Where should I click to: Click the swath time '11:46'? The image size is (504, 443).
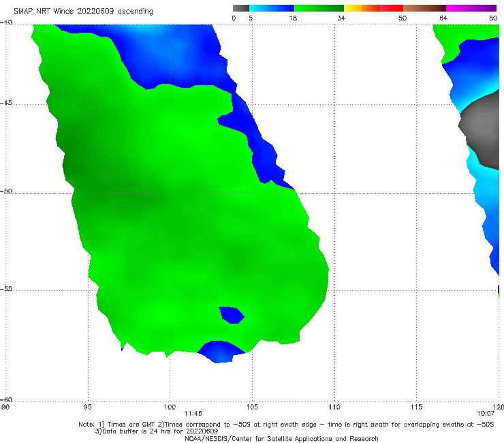(193, 414)
